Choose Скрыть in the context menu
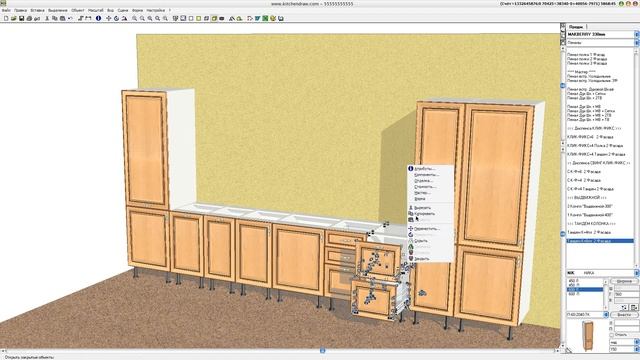The height and width of the screenshot is (360, 640). (x=420, y=241)
